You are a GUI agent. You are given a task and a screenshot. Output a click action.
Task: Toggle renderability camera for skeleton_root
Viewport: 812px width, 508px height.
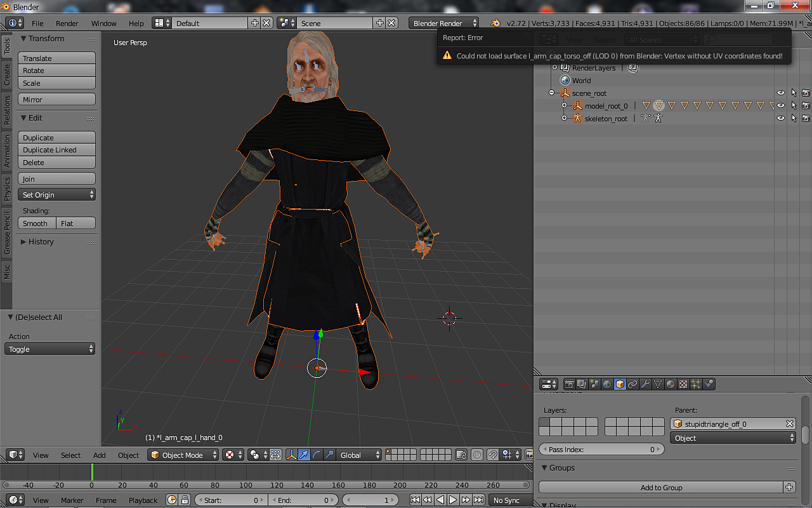(x=806, y=119)
